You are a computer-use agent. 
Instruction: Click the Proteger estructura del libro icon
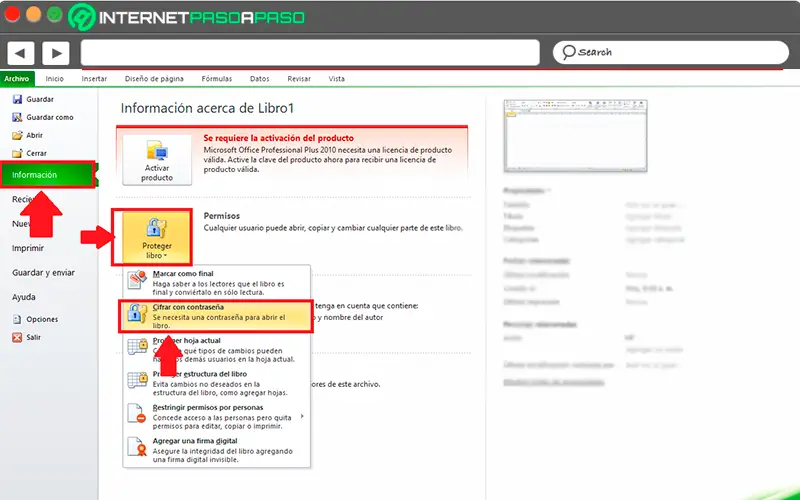137,380
